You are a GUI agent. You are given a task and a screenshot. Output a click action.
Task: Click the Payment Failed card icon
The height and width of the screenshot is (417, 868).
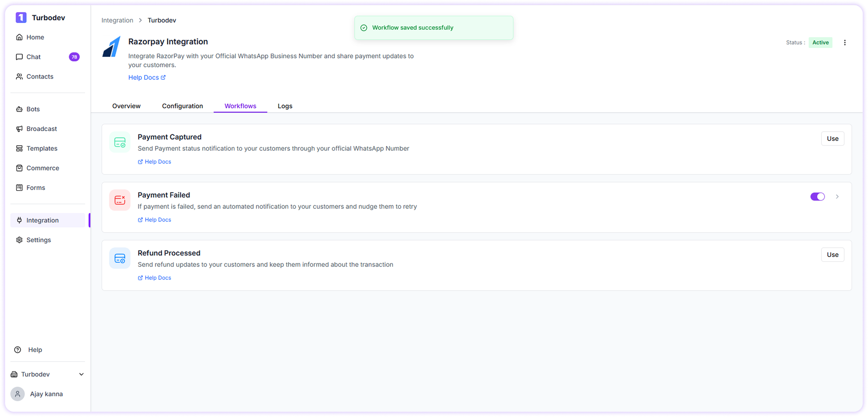point(120,200)
